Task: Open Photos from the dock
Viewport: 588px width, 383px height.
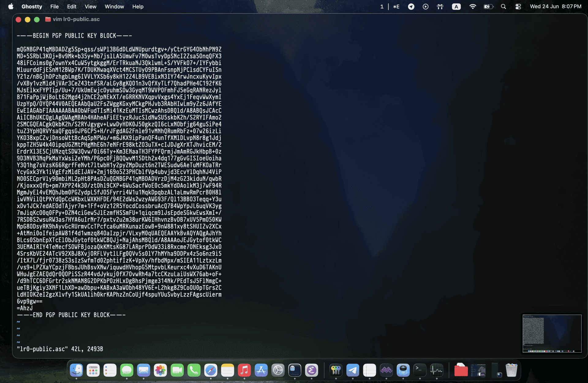Action: tap(160, 370)
